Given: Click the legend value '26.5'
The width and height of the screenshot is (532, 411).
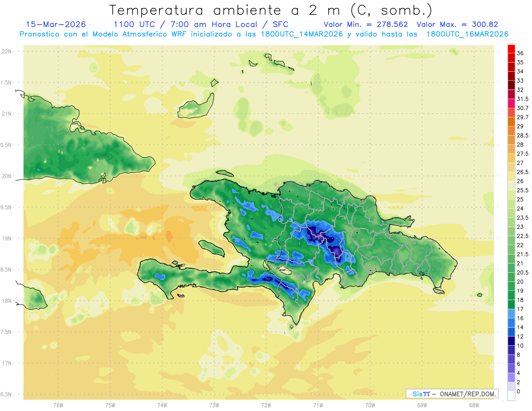Looking at the screenshot, I should coord(523,172).
